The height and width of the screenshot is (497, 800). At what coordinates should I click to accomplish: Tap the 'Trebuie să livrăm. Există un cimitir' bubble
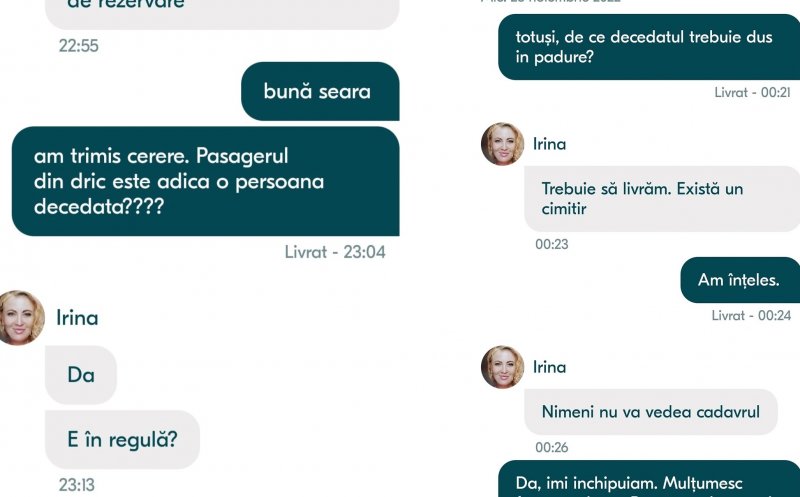[662, 198]
